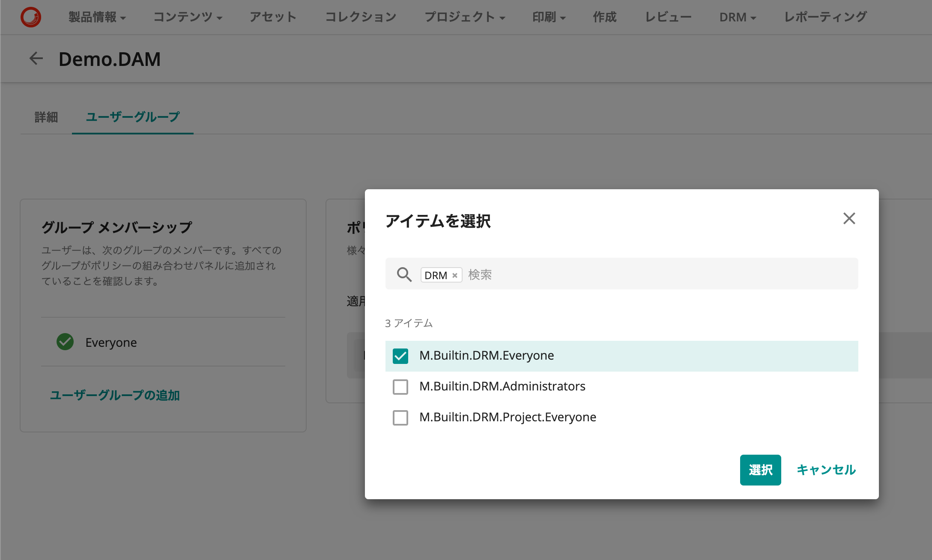Open コレクション page
The height and width of the screenshot is (560, 932).
pos(361,17)
